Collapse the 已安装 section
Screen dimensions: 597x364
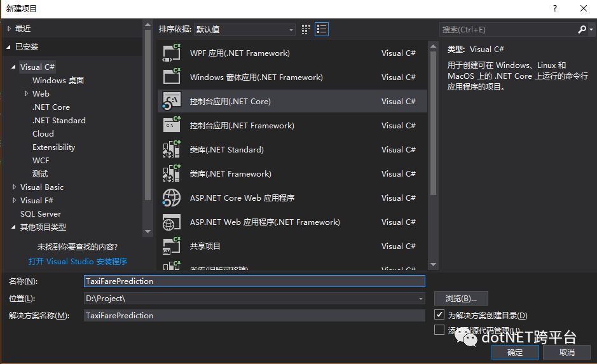[x=8, y=47]
